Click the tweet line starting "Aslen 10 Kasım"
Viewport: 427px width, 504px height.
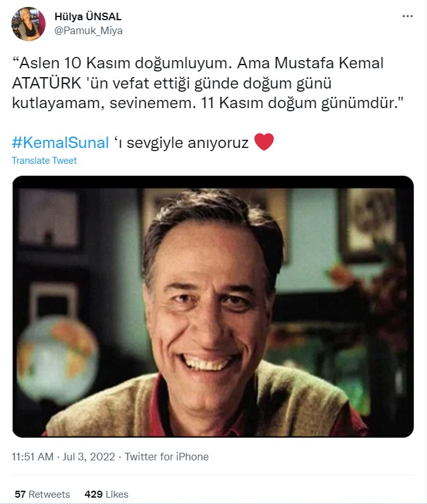tap(198, 63)
